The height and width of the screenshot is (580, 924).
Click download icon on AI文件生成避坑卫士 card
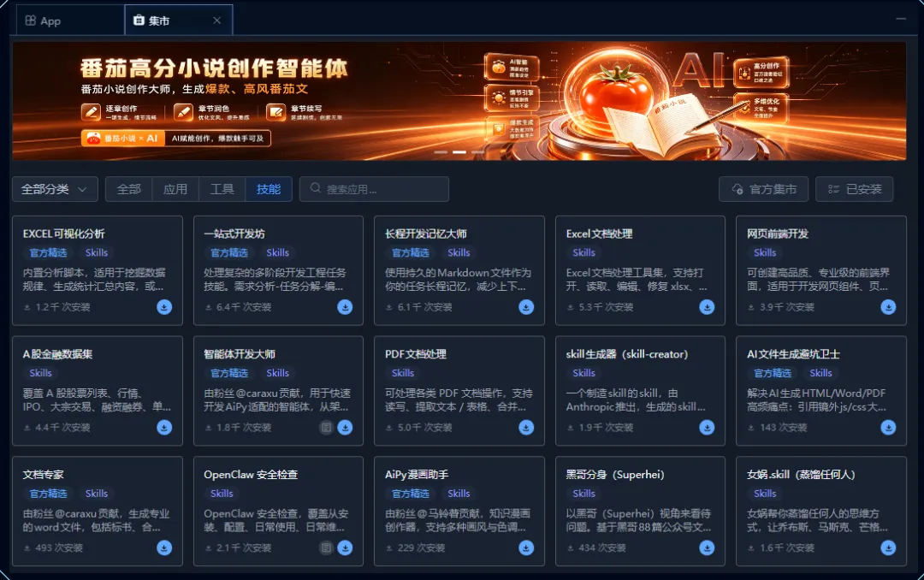click(x=888, y=428)
